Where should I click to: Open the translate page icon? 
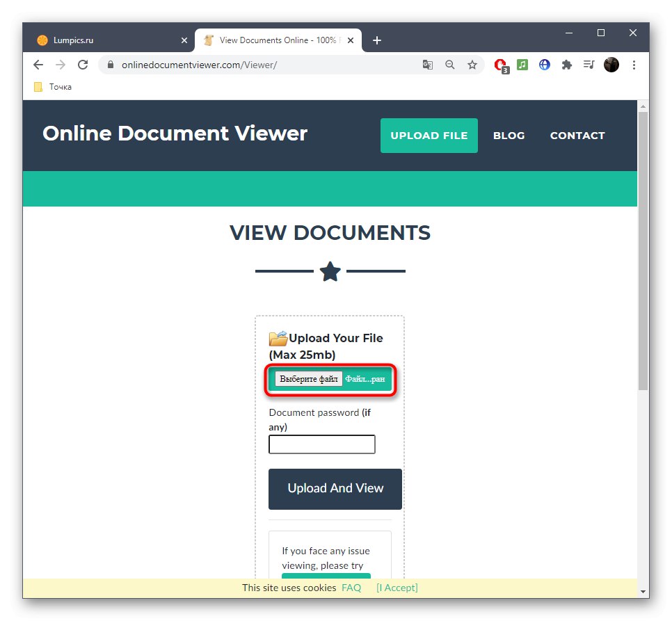[x=427, y=65]
